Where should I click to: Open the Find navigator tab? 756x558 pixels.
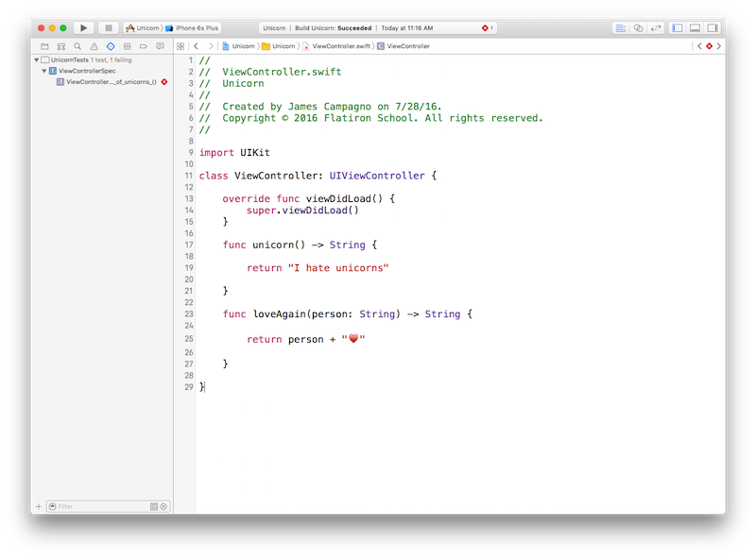point(77,46)
